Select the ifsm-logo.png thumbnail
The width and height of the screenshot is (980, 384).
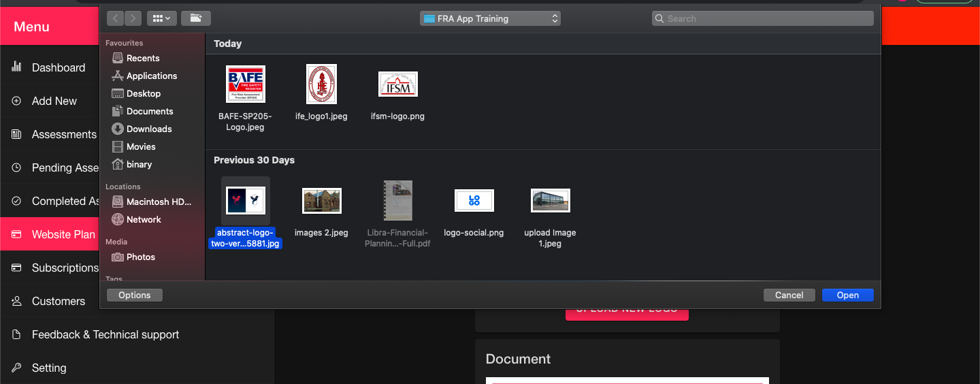(397, 84)
